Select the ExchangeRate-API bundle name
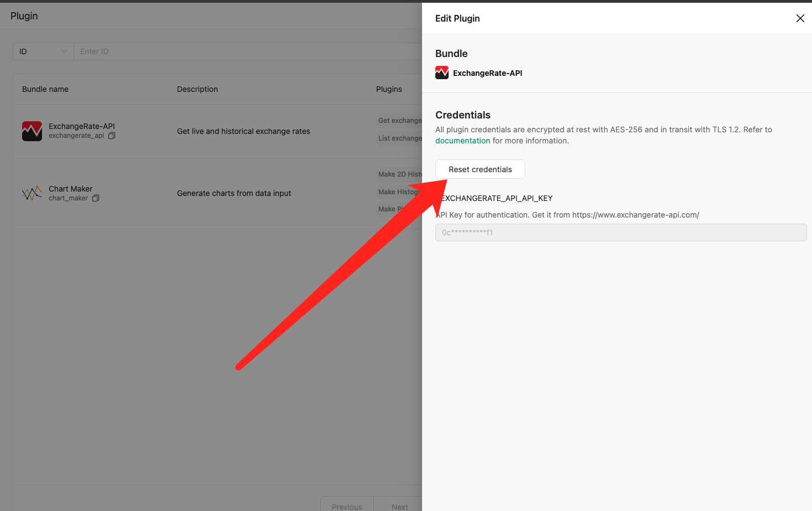Screen dimensions: 812x511 pyautogui.click(x=82, y=126)
